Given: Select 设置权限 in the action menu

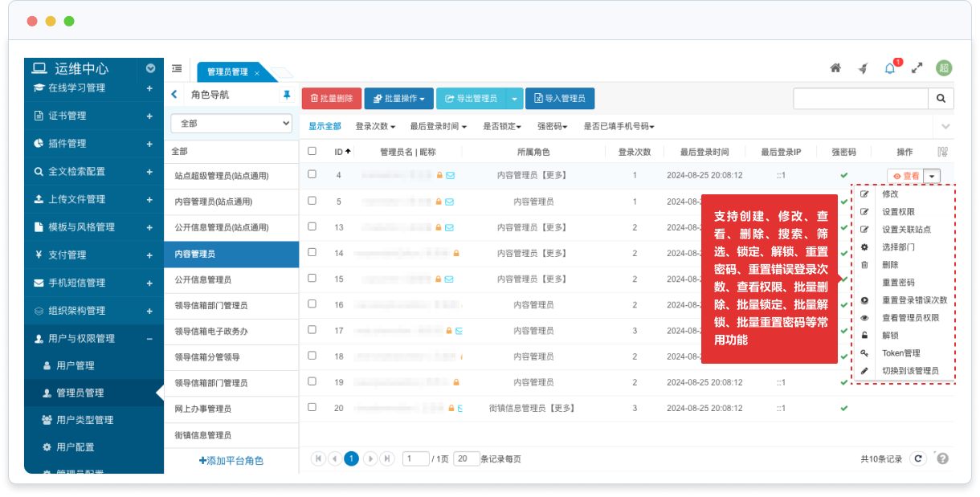Looking at the screenshot, I should click(898, 212).
